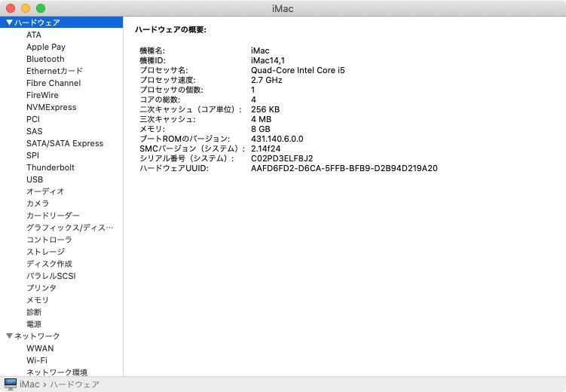
Task: Select NVMExpress entry
Action: pos(51,107)
